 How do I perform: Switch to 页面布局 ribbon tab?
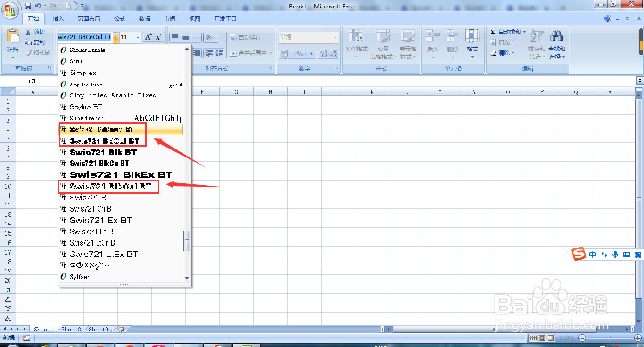(89, 19)
